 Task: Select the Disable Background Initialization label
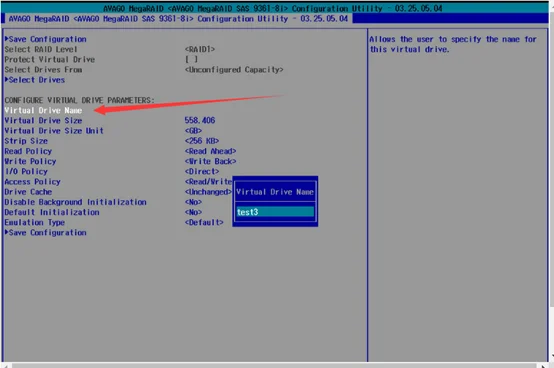[75, 202]
